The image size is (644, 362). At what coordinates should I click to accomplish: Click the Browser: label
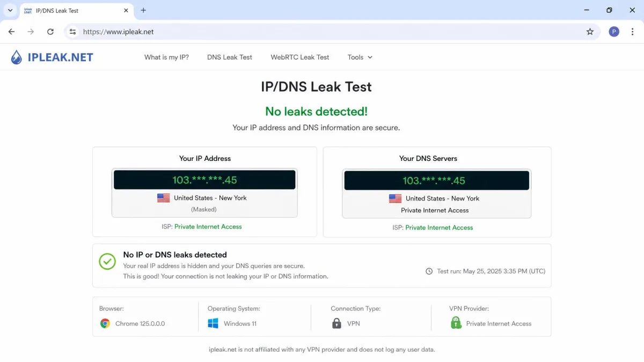point(112,309)
